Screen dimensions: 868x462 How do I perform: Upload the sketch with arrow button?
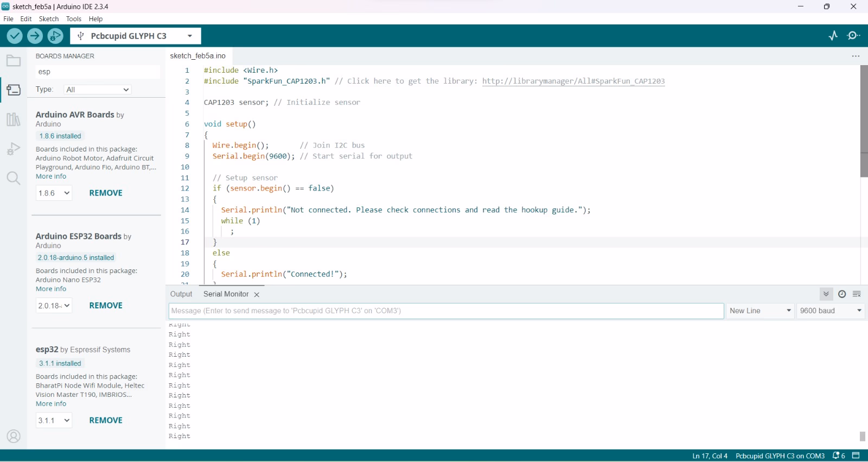pyautogui.click(x=35, y=36)
